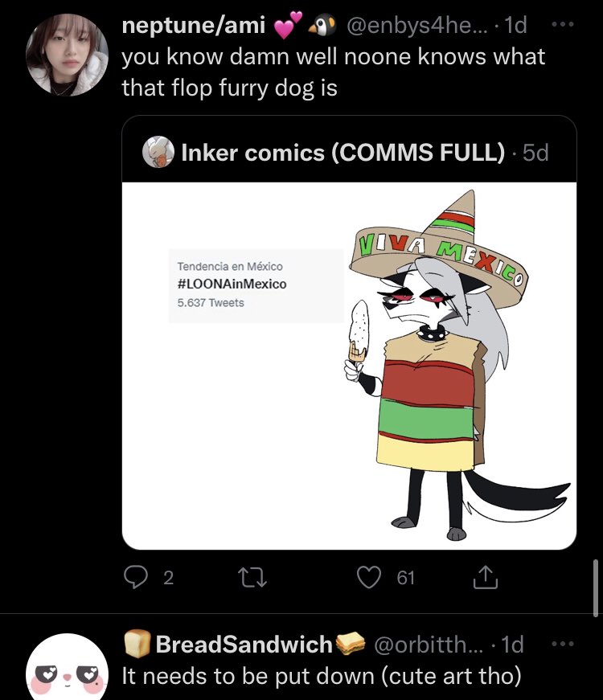This screenshot has width=603, height=700.
Task: Open the tweet text about flop furry dog
Action: (332, 72)
